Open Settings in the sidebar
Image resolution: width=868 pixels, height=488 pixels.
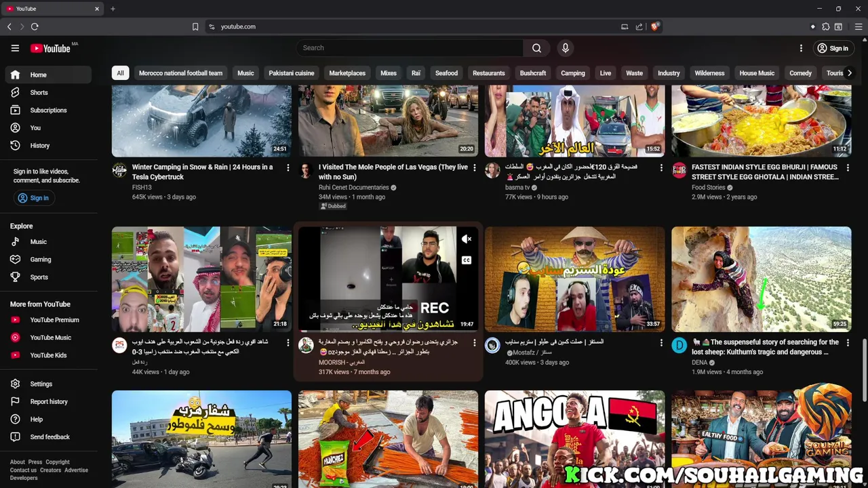(x=47, y=384)
